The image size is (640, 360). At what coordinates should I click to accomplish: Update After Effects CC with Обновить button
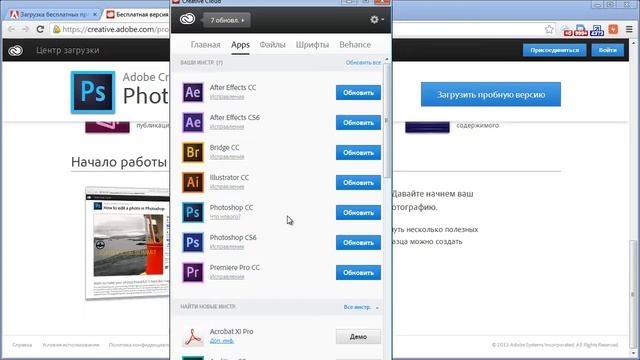tap(358, 93)
